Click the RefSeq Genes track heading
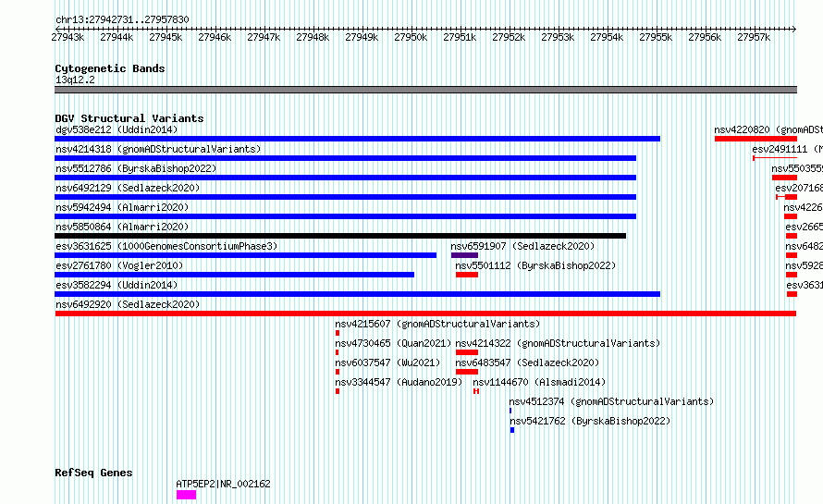823x504 pixels. pos(93,473)
